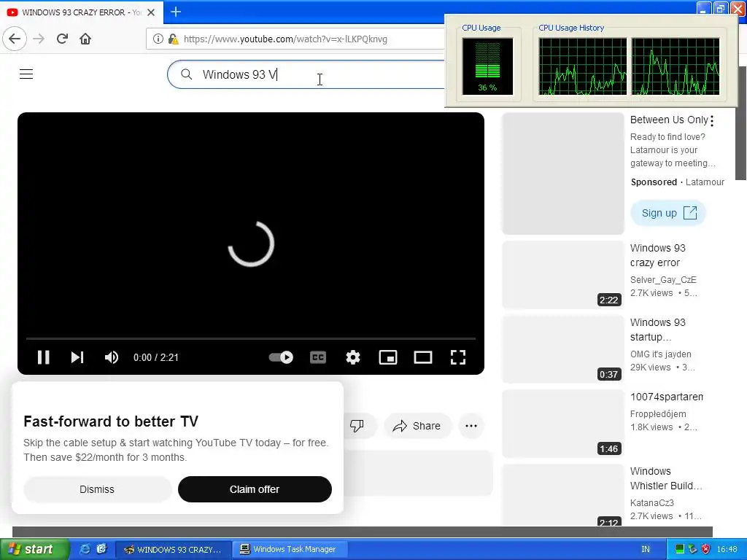Click the first CPU Usage History graph

(x=583, y=66)
